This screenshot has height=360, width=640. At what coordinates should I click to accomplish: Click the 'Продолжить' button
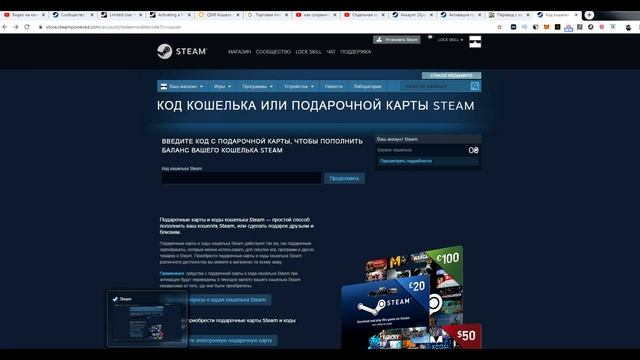[344, 178]
